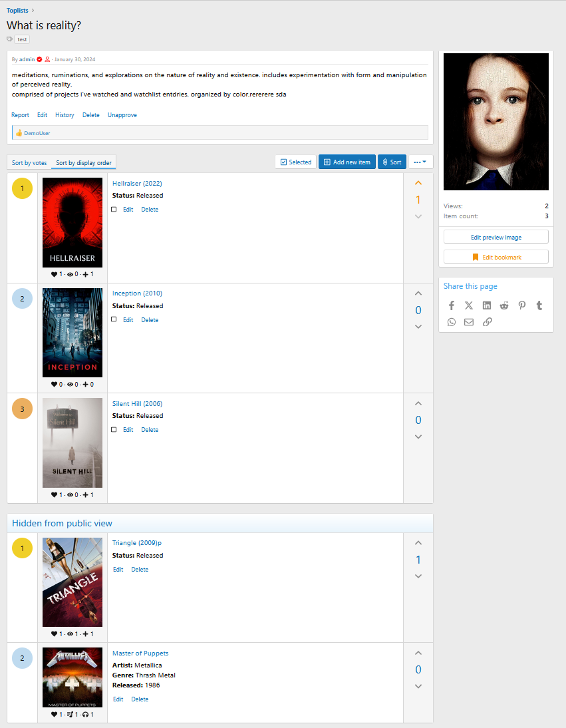
Task: Share this page on Facebook
Action: point(452,305)
